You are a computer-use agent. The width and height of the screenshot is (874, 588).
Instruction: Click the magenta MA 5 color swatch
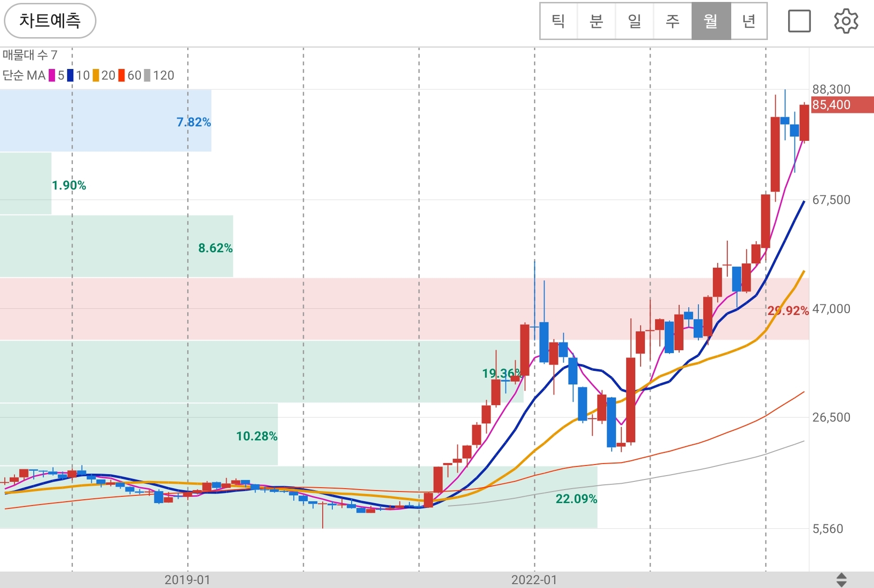coord(52,75)
